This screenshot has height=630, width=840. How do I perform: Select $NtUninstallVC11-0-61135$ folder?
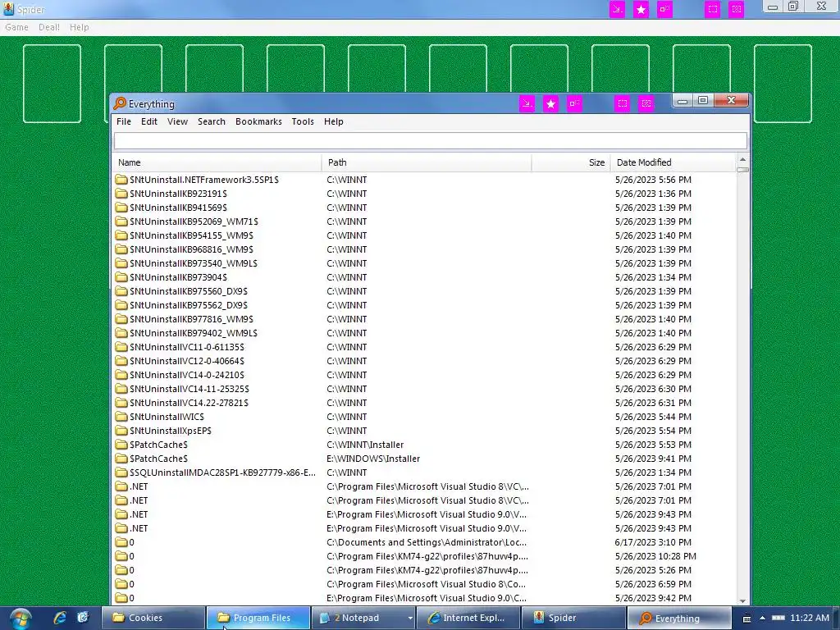click(187, 347)
